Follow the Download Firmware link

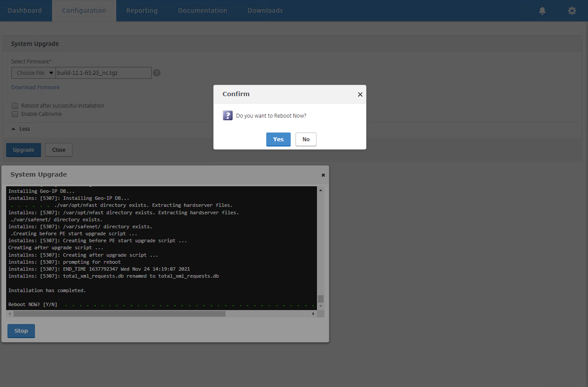(35, 87)
